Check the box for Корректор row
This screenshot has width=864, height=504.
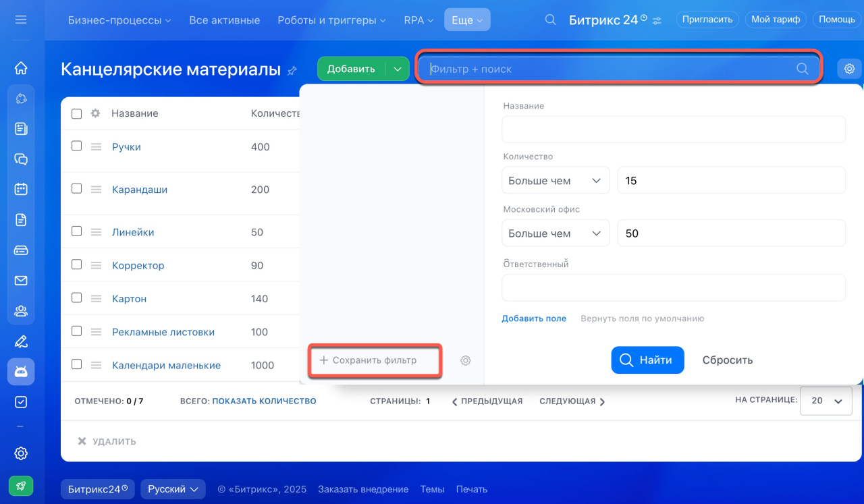coord(77,264)
